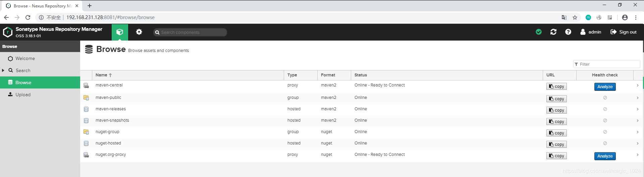Select the nuget.org-proxy repository name
This screenshot has width=644, height=177.
tap(111, 155)
